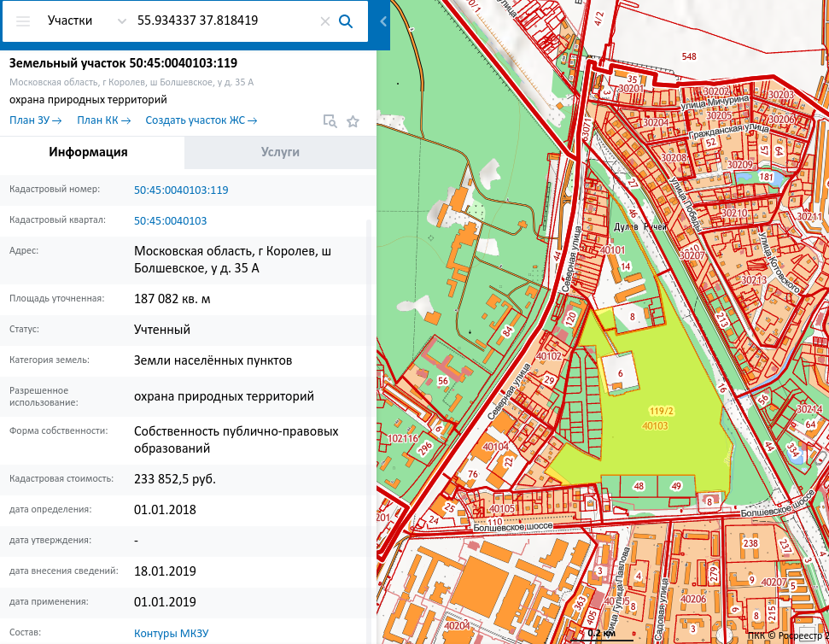Viewport: 829px width, 644px height.
Task: Click the zoom-to-parcel icon beside the star
Action: click(330, 121)
